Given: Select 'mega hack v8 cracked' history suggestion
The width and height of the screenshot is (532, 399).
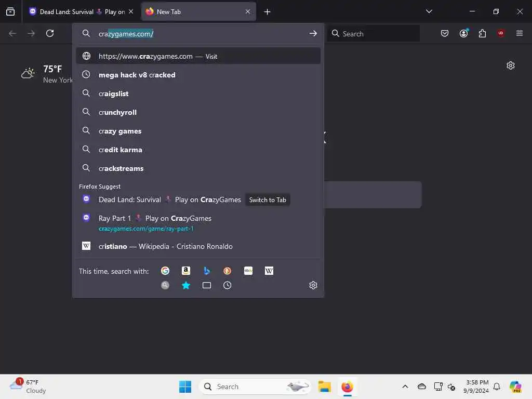Looking at the screenshot, I should (198, 75).
